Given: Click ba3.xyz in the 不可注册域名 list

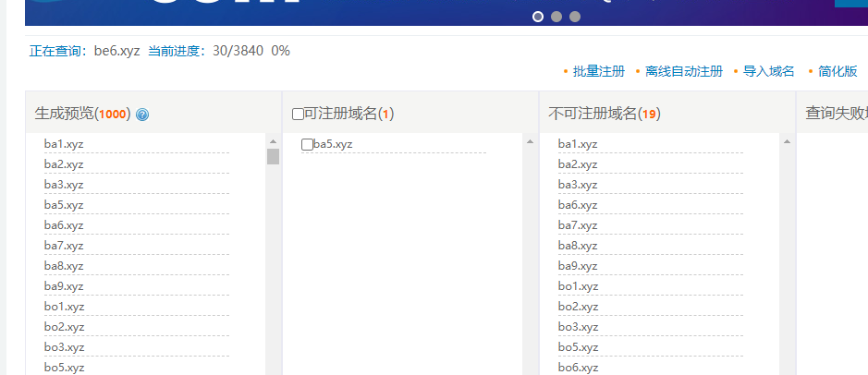Looking at the screenshot, I should (578, 185).
